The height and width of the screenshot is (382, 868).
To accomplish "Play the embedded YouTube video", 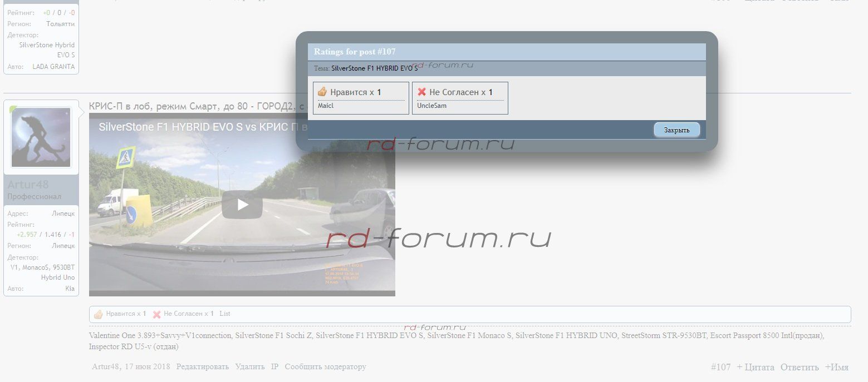I will [242, 205].
